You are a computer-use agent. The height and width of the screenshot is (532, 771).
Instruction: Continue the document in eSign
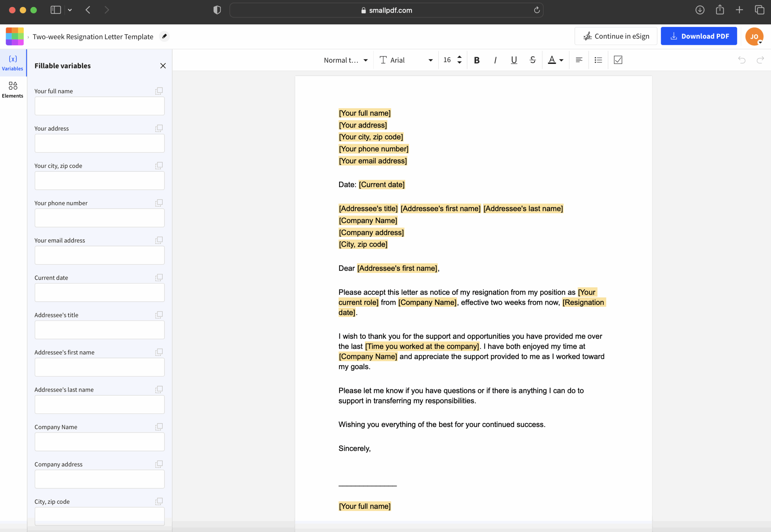(616, 36)
